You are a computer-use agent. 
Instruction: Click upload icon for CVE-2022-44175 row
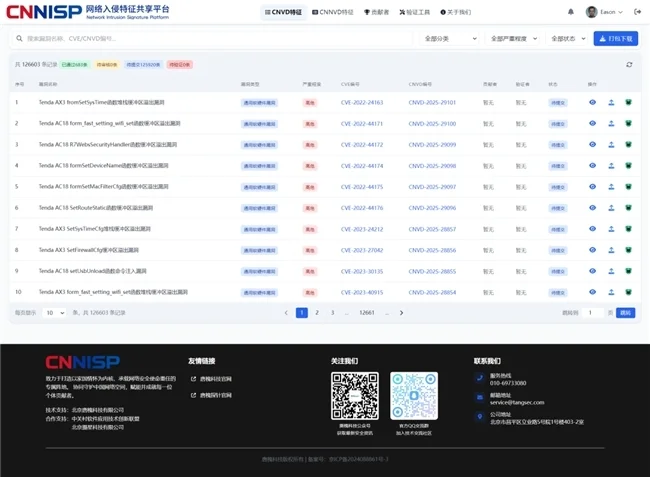click(x=610, y=187)
